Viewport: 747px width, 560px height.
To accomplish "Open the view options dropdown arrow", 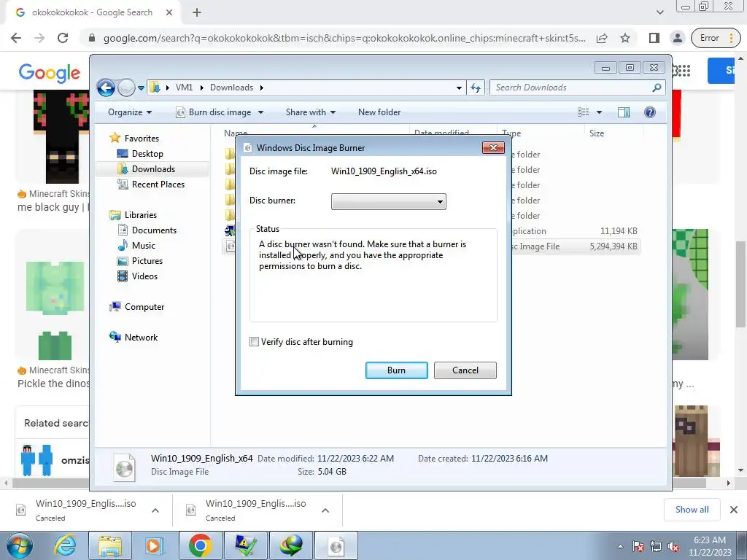I will (600, 112).
